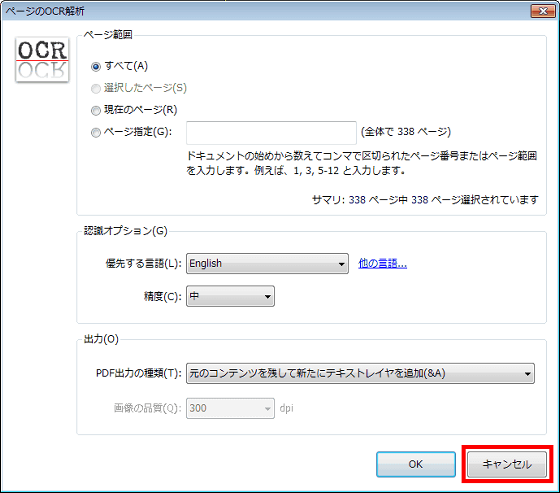Image resolution: width=560 pixels, height=493 pixels.
Task: Click the キャンセル button
Action: 507,464
